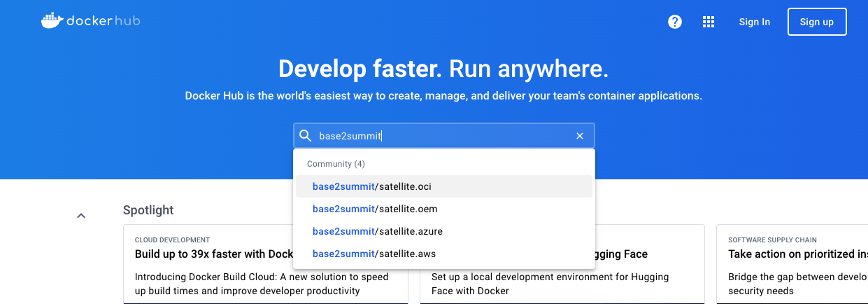Click the local development environment description text
The image size is (868, 304).
[550, 284]
